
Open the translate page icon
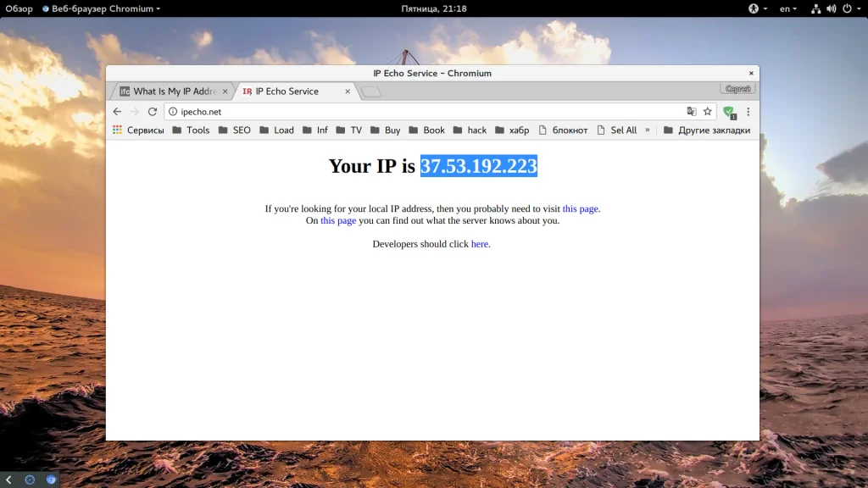click(692, 112)
